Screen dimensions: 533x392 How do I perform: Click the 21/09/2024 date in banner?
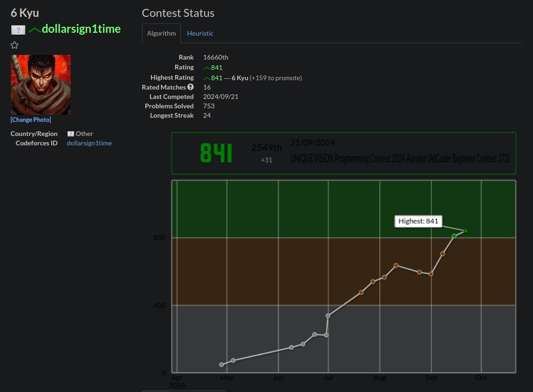312,143
